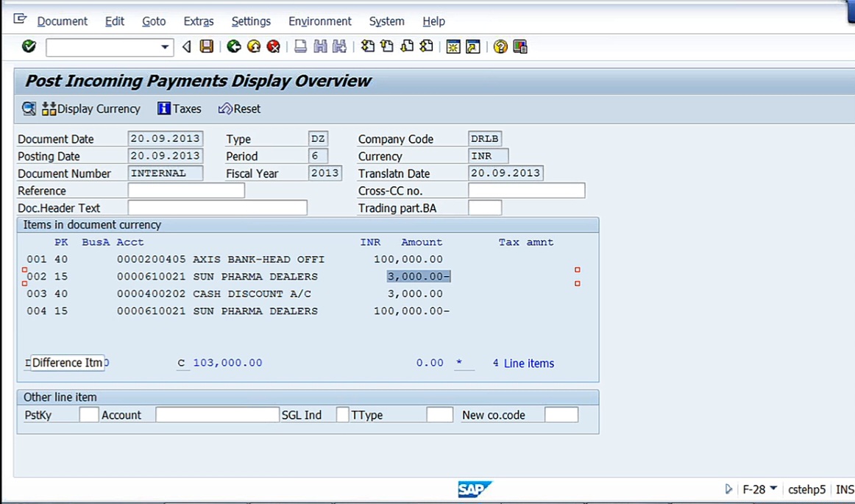Create a new session with the toolbar icon
Image resolution: width=855 pixels, height=504 pixels.
[453, 47]
